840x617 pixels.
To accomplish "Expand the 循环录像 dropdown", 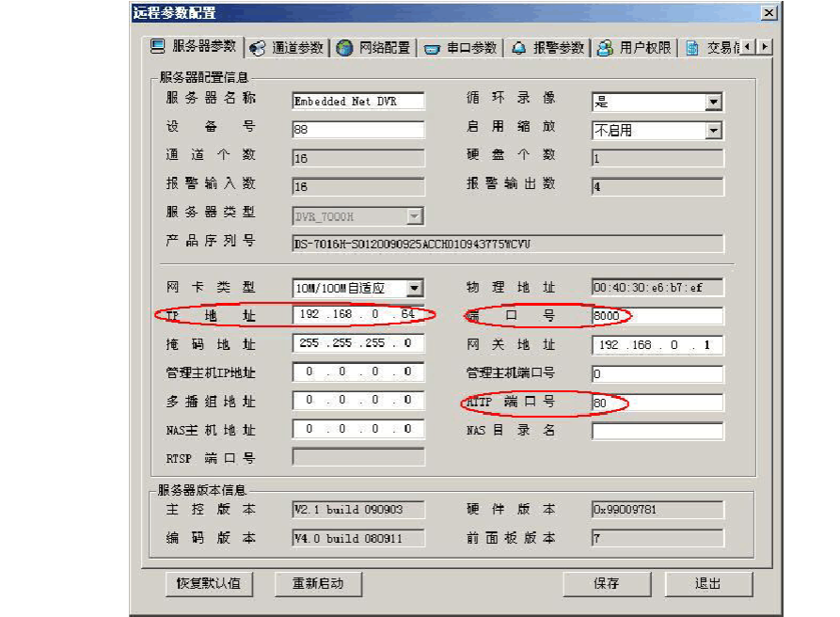I will click(x=713, y=102).
